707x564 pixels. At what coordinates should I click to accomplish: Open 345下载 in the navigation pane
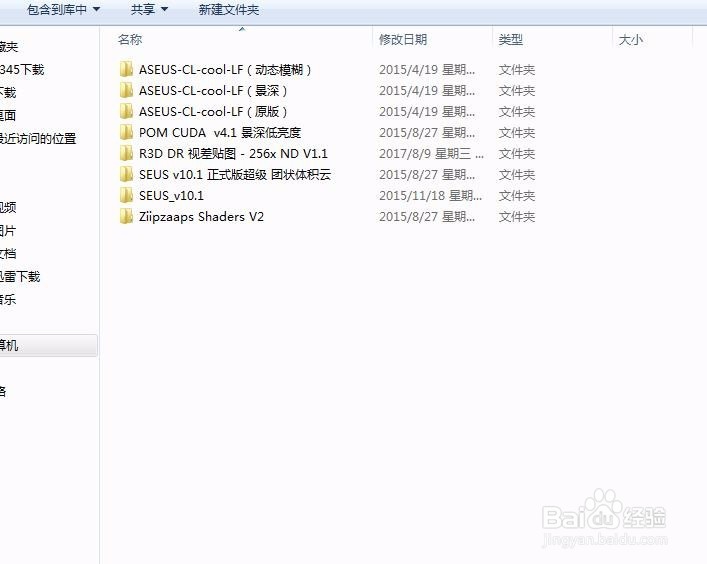coord(22,69)
